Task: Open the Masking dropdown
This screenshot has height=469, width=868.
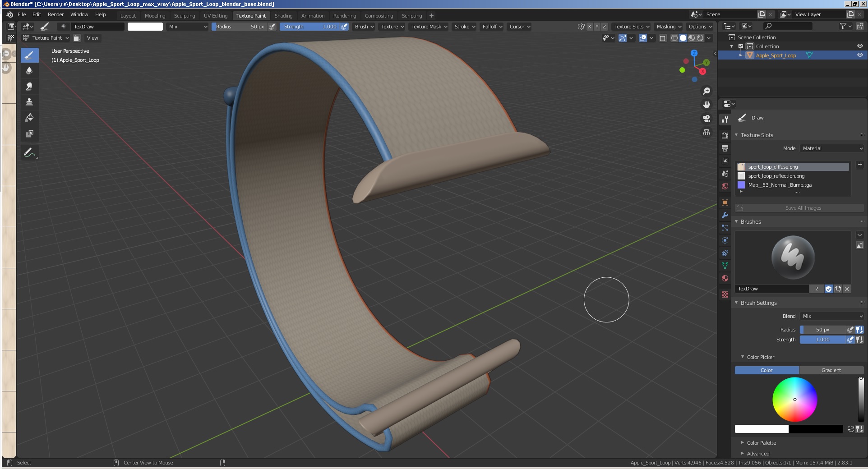Action: coord(669,27)
